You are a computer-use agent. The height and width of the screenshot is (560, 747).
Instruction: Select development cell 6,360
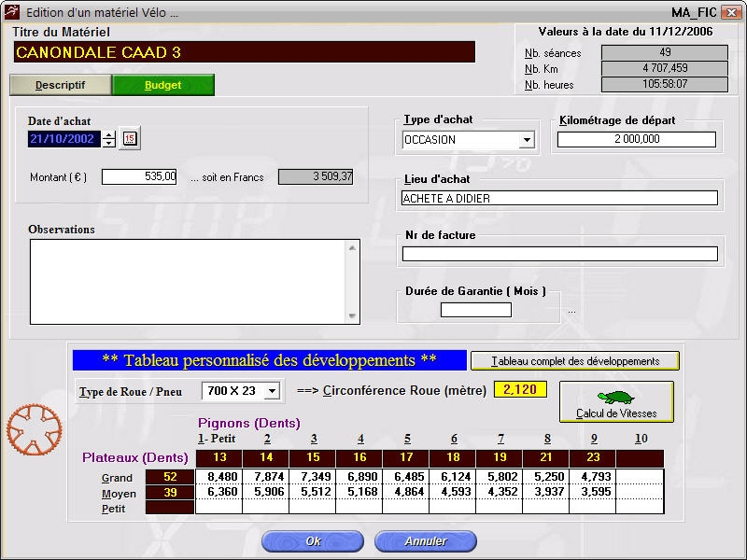pyautogui.click(x=218, y=492)
